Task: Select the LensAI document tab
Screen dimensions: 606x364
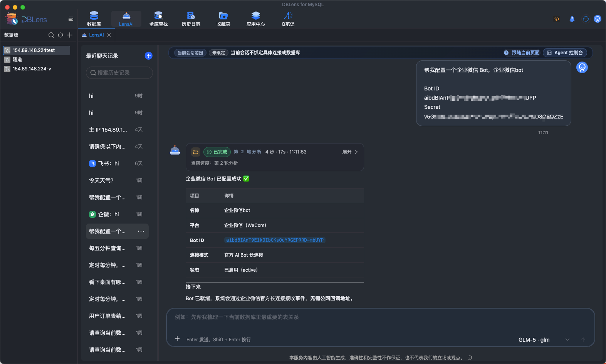Action: click(x=96, y=35)
